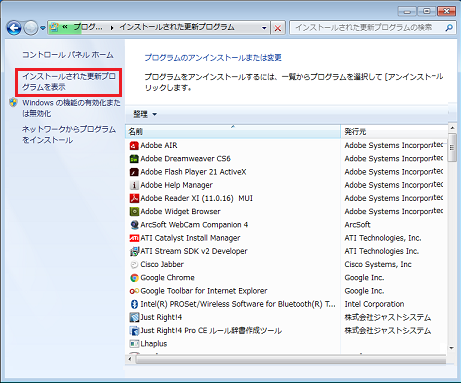Click the Windows features shield icon
Viewport: 461px width, 383px height.
click(x=13, y=103)
